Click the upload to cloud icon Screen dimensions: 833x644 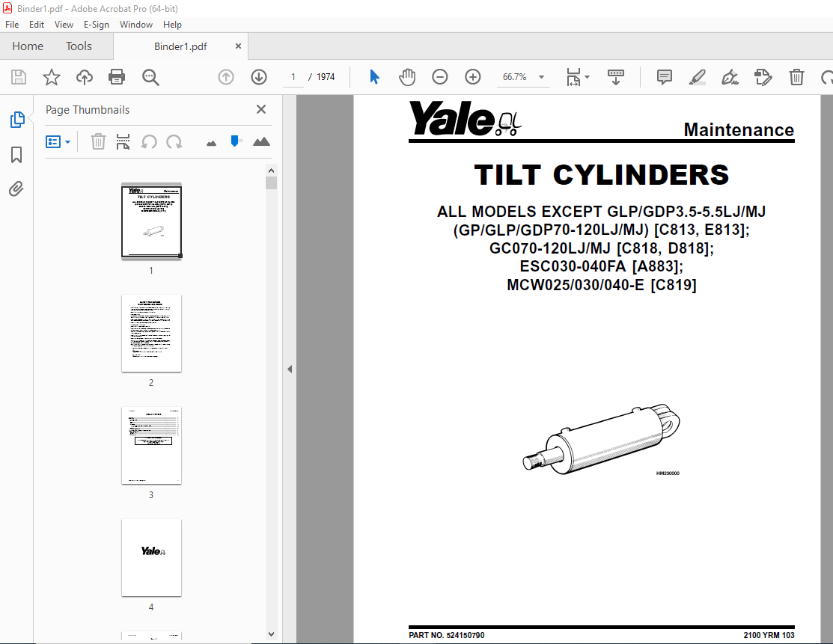pyautogui.click(x=85, y=77)
